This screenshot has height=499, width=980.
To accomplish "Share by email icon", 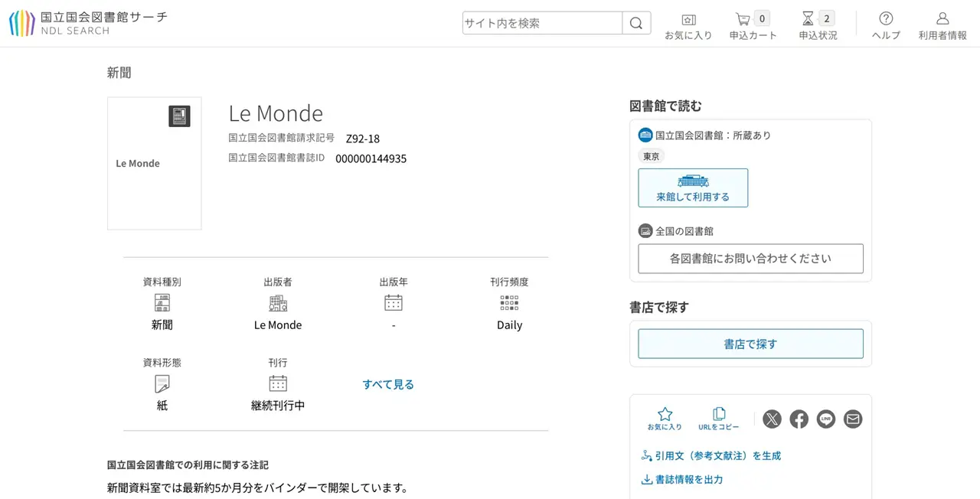I will (853, 419).
